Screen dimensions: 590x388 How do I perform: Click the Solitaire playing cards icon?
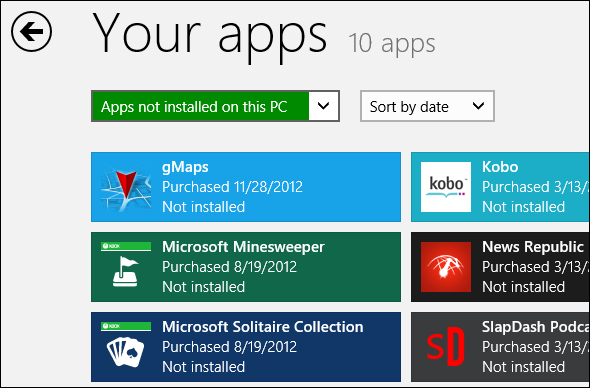tap(126, 352)
